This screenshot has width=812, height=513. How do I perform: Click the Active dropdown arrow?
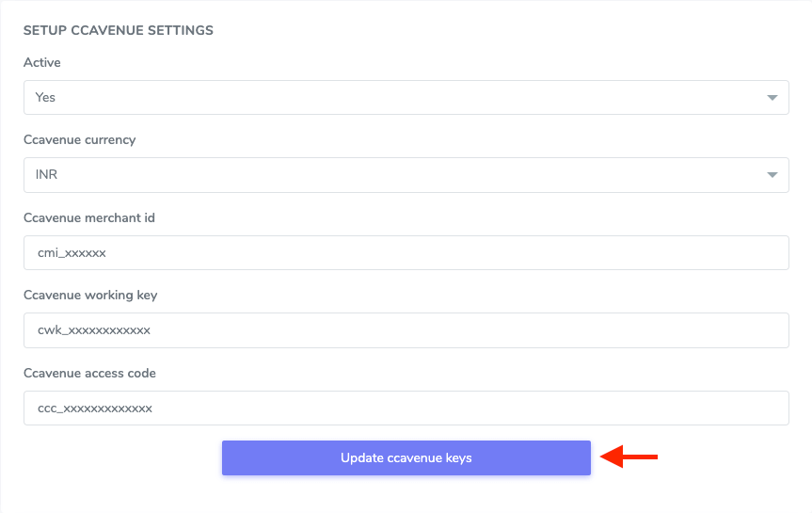pyautogui.click(x=772, y=98)
